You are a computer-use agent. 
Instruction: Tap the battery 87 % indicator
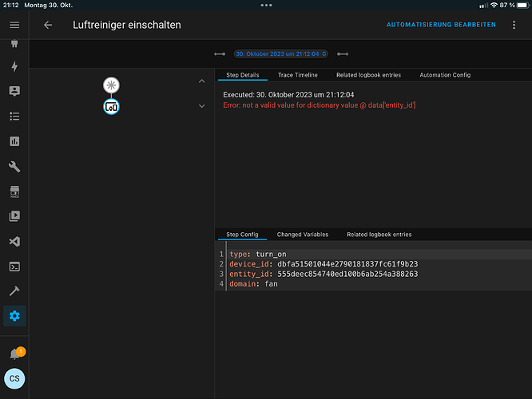pyautogui.click(x=514, y=5)
